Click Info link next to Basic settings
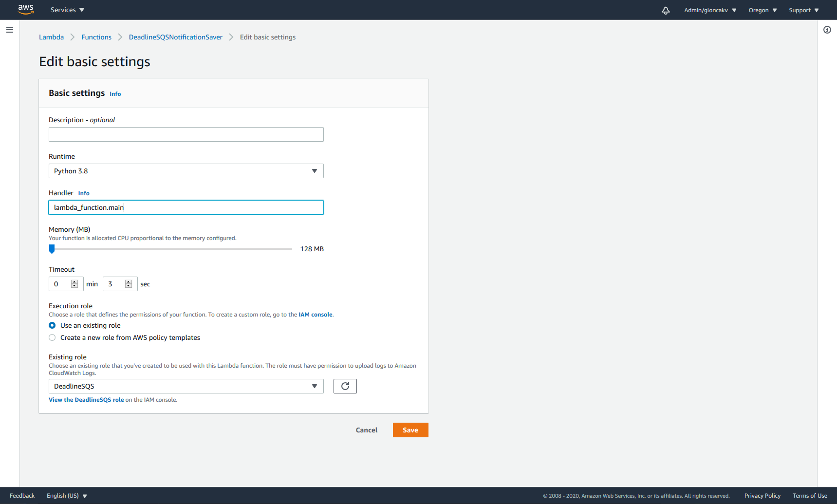 (x=115, y=94)
